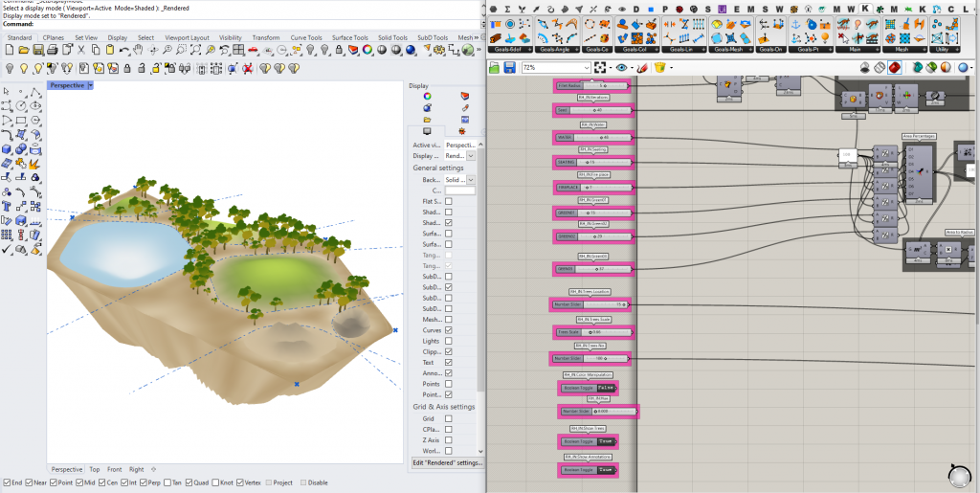Click the zoom extents icon beside the zoom box

pyautogui.click(x=600, y=68)
